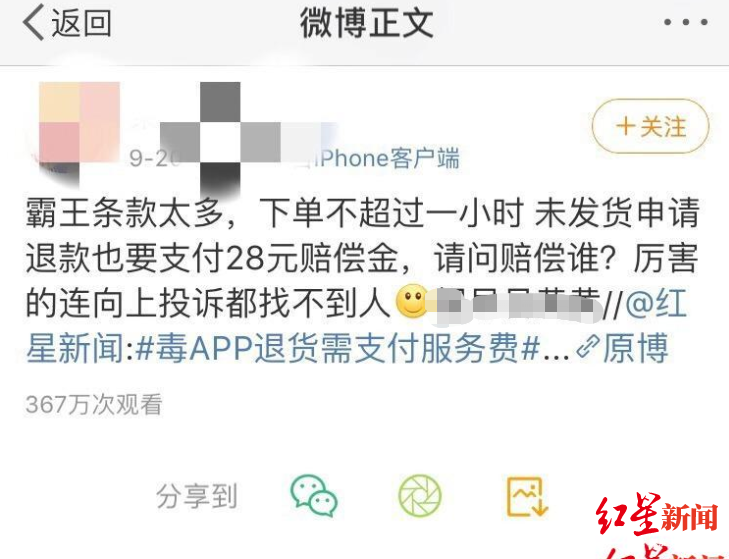Open the three-dot more options menu
The width and height of the screenshot is (729, 559).
pos(686,22)
